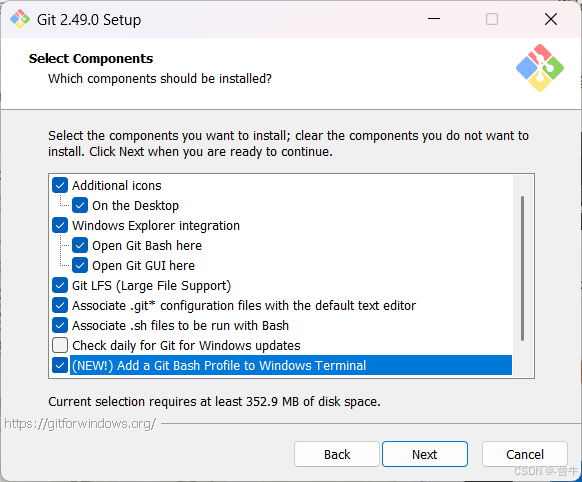Uncheck the Open Git GUI here checkbox
582x482 pixels.
click(x=80, y=265)
